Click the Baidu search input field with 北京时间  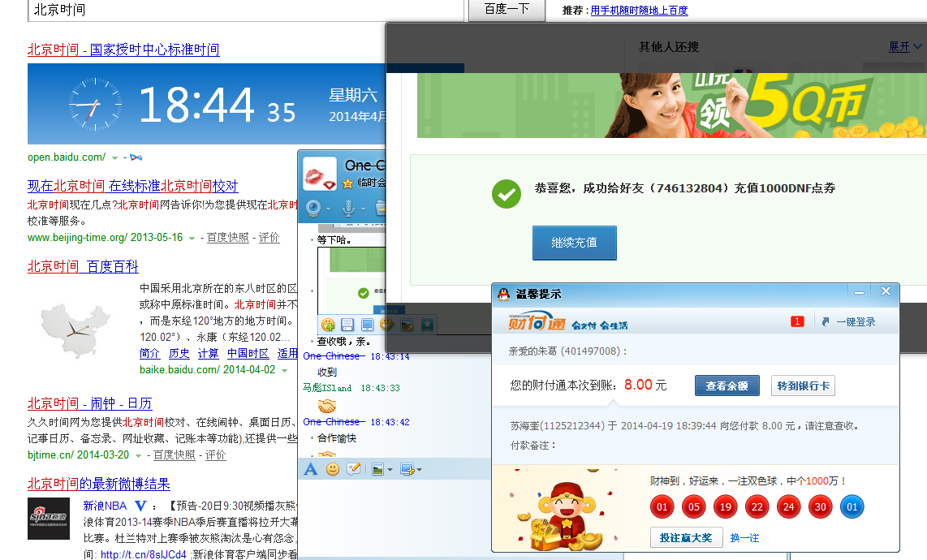[245, 10]
